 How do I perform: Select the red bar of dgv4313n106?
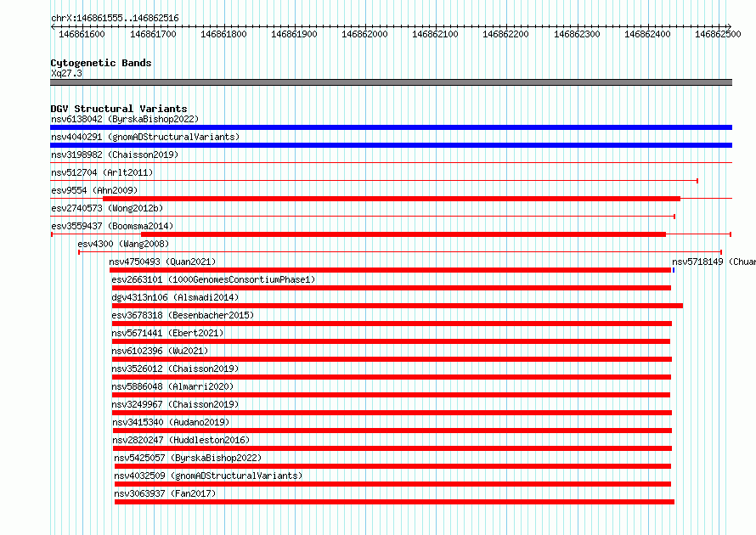point(398,306)
